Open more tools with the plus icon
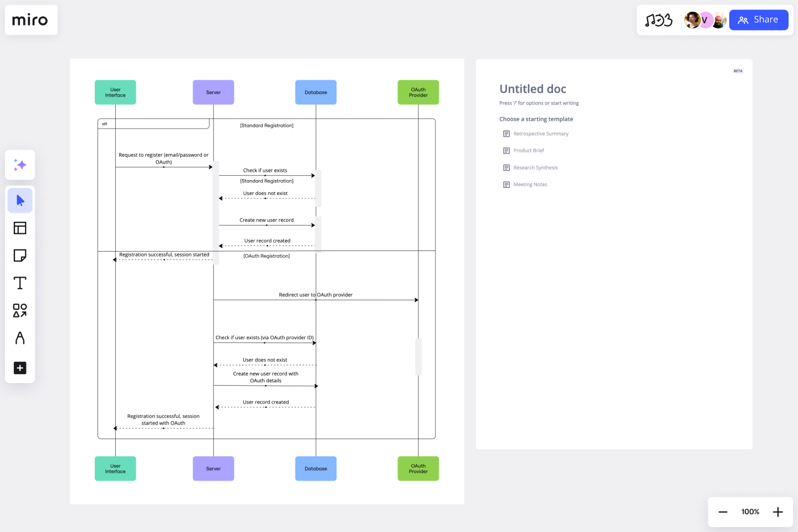This screenshot has height=532, width=798. click(x=20, y=368)
